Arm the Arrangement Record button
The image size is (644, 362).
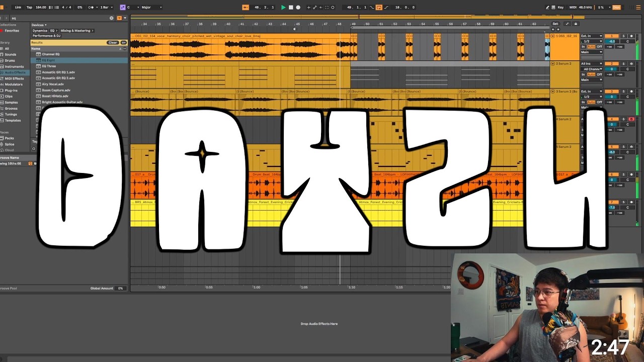pyautogui.click(x=298, y=8)
